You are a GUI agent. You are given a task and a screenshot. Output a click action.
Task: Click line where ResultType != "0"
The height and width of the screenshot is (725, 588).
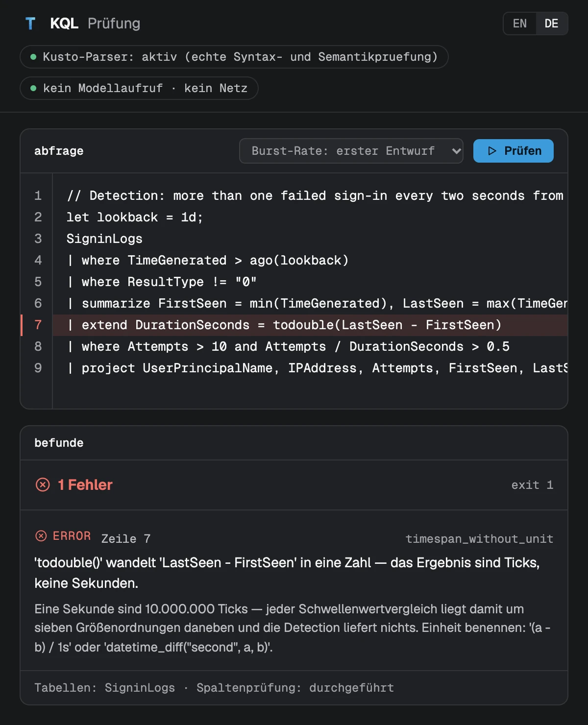pyautogui.click(x=162, y=282)
